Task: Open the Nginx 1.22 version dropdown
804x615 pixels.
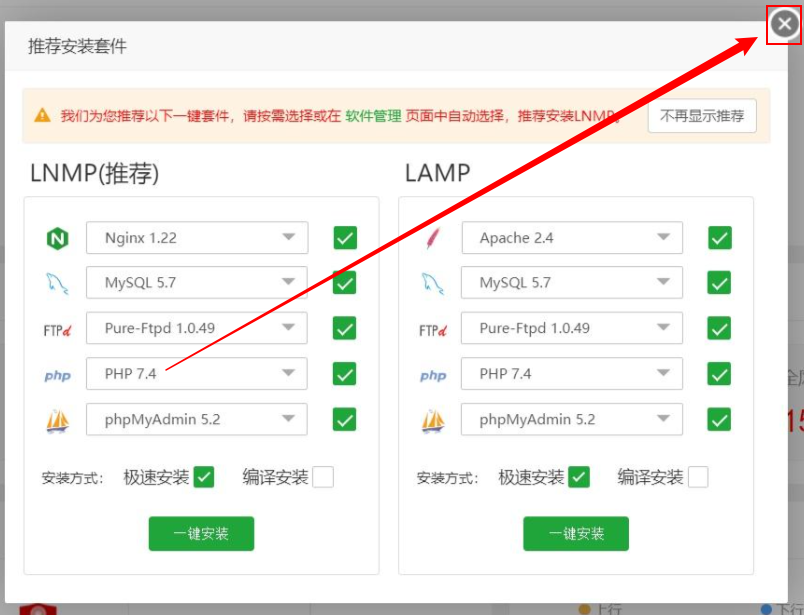Action: (x=197, y=238)
